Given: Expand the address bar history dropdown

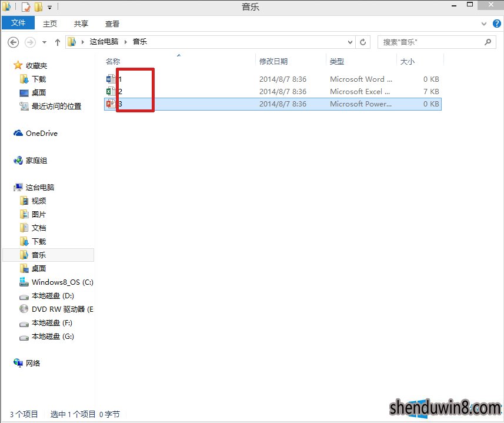Looking at the screenshot, I should [x=350, y=42].
